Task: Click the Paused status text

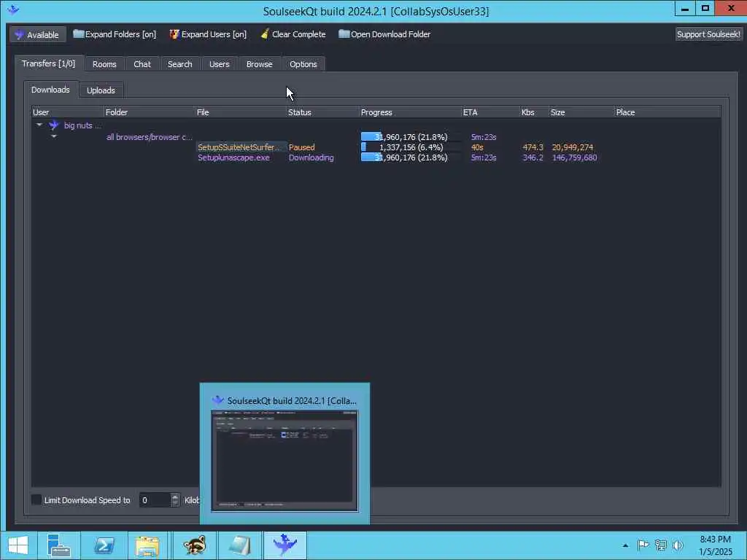Action: (x=301, y=147)
